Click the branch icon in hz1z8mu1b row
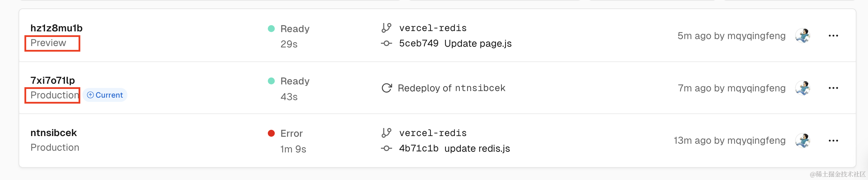Viewport: 868px width, 180px height. [386, 28]
